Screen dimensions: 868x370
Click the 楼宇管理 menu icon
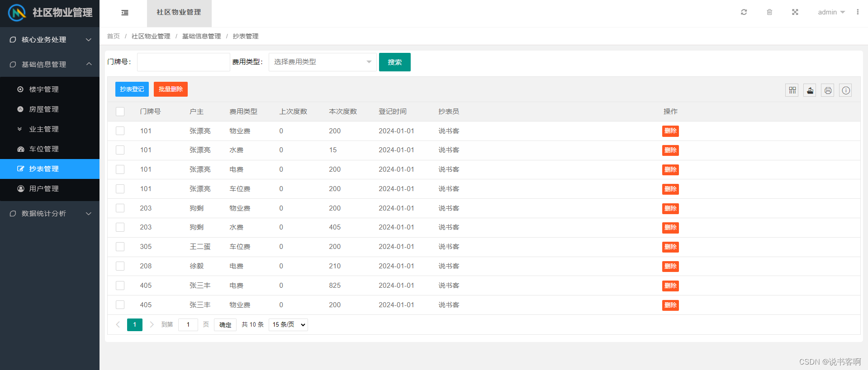pos(20,89)
